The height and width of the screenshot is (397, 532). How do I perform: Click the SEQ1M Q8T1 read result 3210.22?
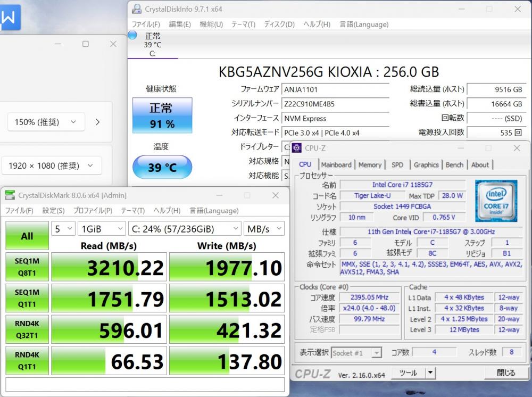(109, 267)
